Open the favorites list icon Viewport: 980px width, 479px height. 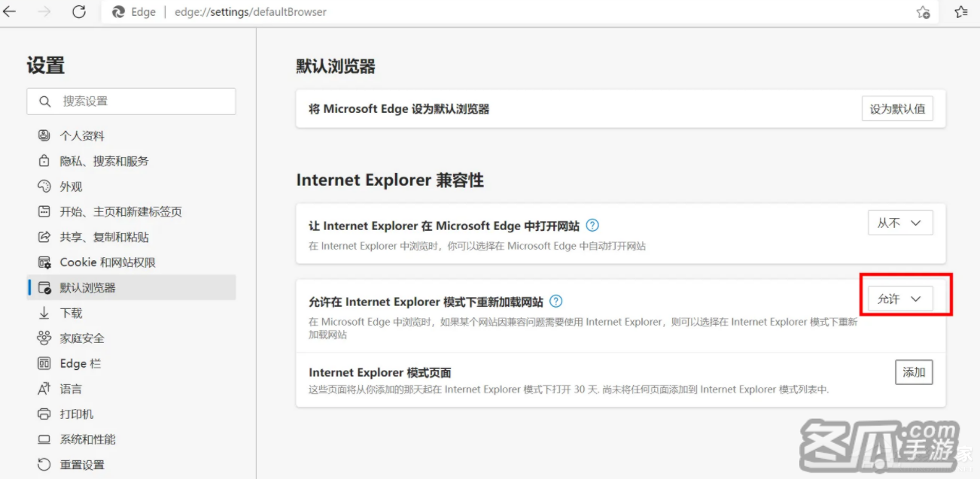[x=961, y=12]
